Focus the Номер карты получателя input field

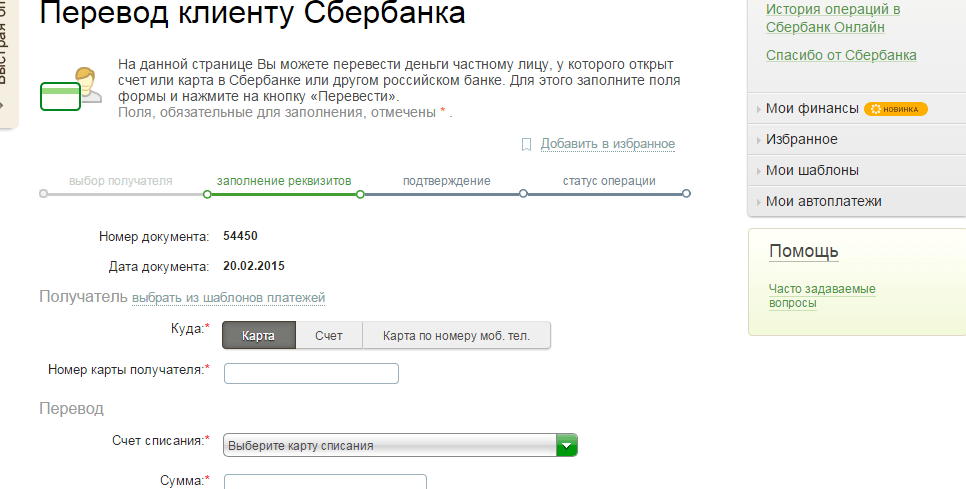(x=311, y=373)
